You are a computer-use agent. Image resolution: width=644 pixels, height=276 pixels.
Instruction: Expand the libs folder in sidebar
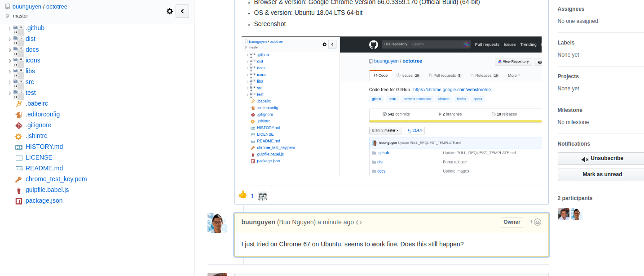pyautogui.click(x=10, y=71)
